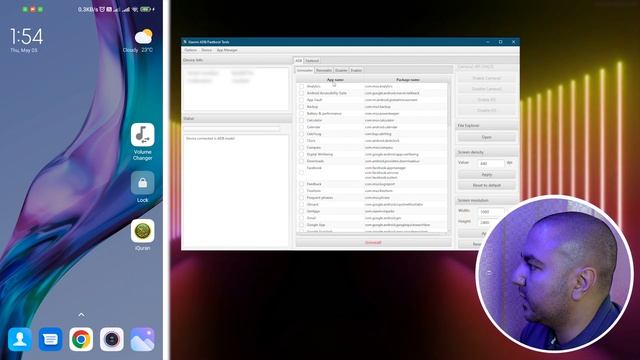Tap the 1:54 clock widget on the phone
This screenshot has width=640, height=360.
point(26,37)
